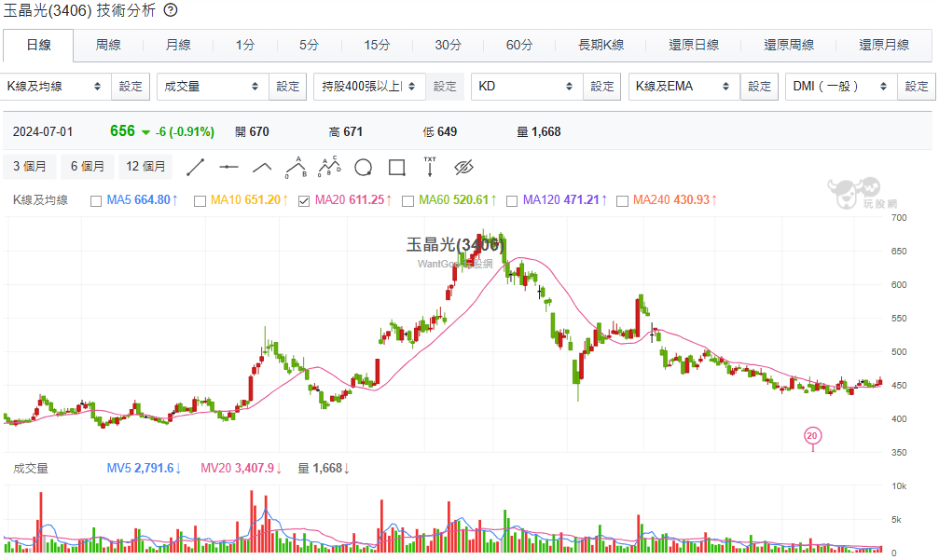Select the straight line drawing tool

[196, 168]
